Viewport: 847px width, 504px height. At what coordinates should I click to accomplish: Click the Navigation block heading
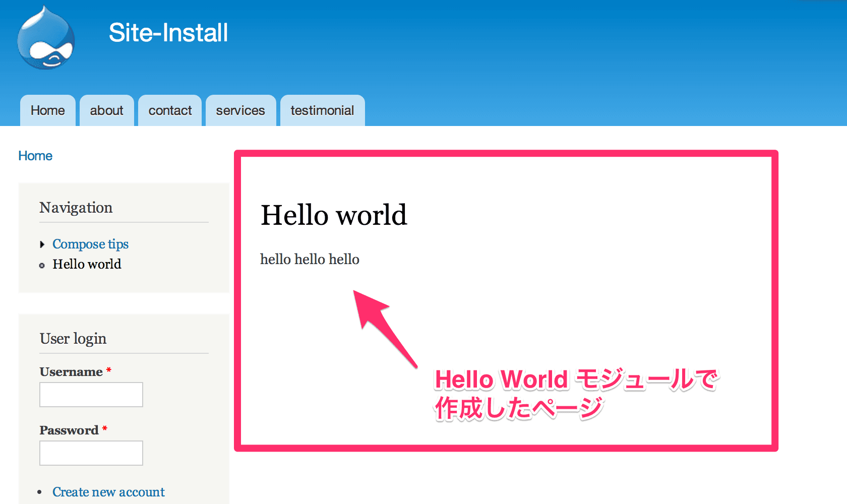76,207
